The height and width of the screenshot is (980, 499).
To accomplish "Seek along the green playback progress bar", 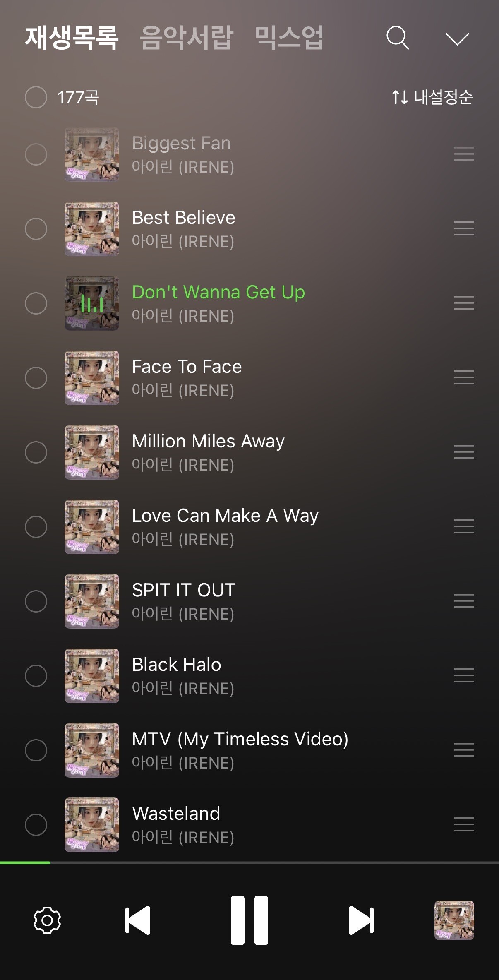I will 249,862.
